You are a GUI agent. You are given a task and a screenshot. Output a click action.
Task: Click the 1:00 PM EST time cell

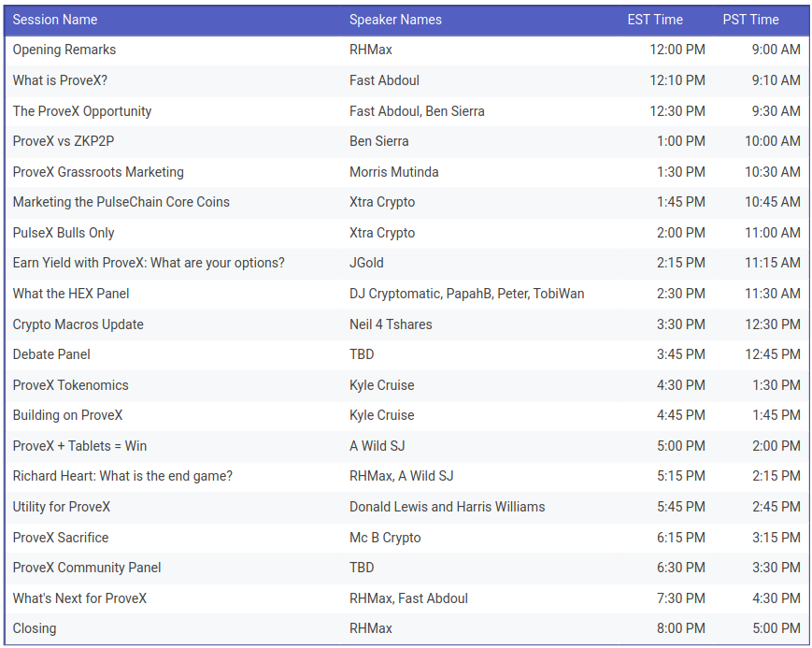[681, 141]
